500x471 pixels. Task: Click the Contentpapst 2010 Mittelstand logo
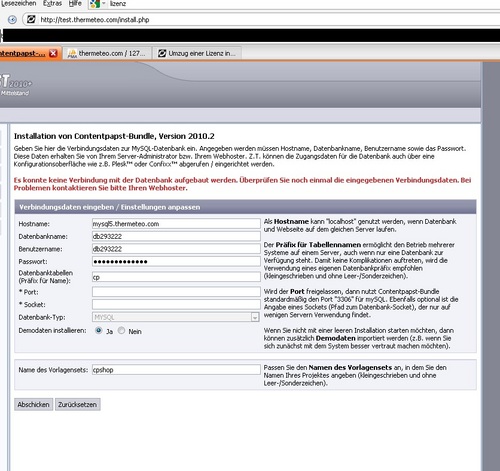pos(15,85)
